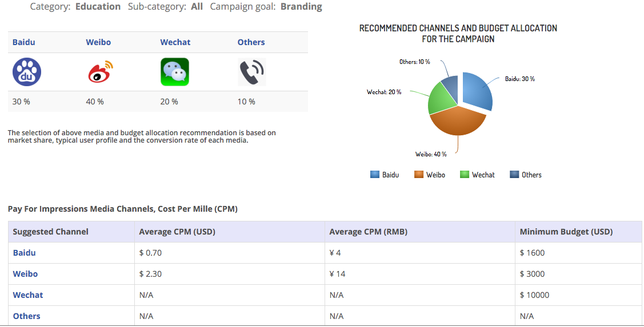
Task: Click the green Wechat pie slice
Action: coord(441,100)
